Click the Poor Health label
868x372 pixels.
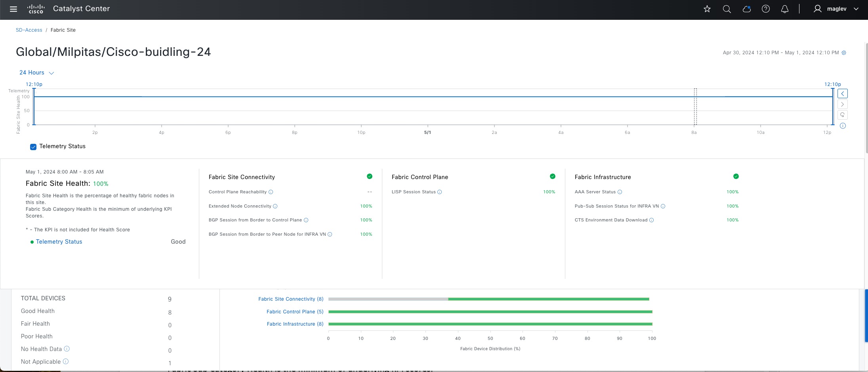pos(36,336)
